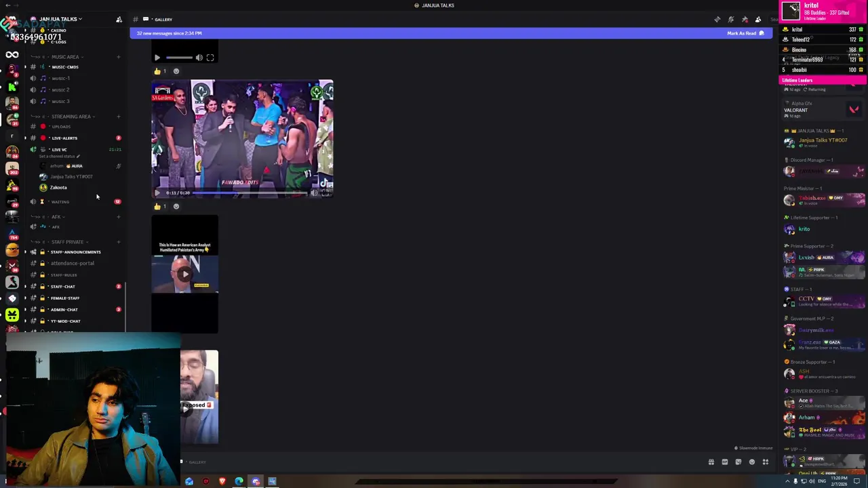Open the sticker picker icon

point(738,462)
